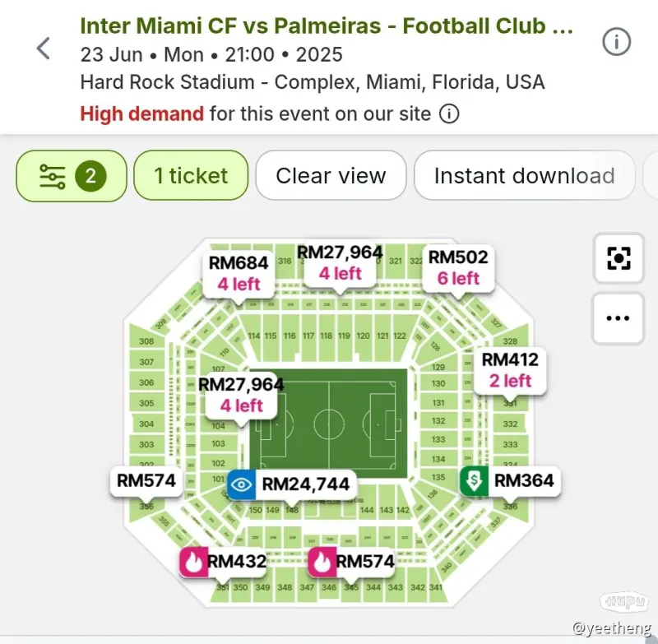Screen dimensions: 658x644
Task: Open the RM684 4 left price bubble
Action: point(239,274)
